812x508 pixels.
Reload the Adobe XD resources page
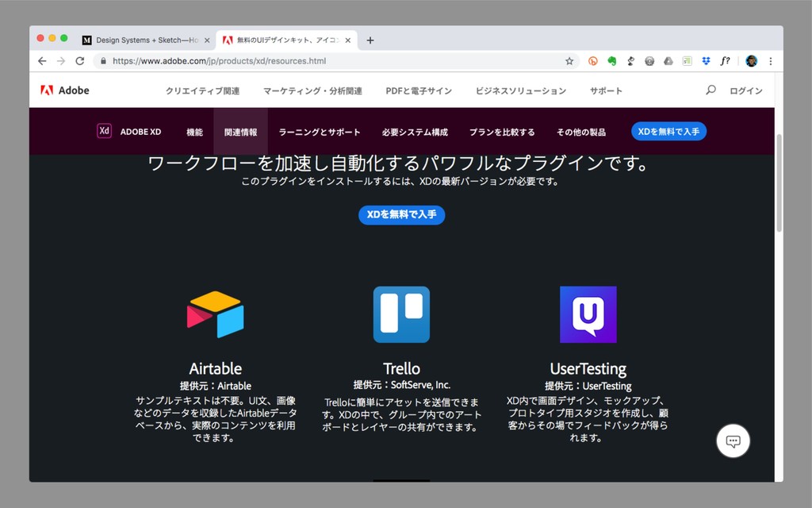point(80,61)
